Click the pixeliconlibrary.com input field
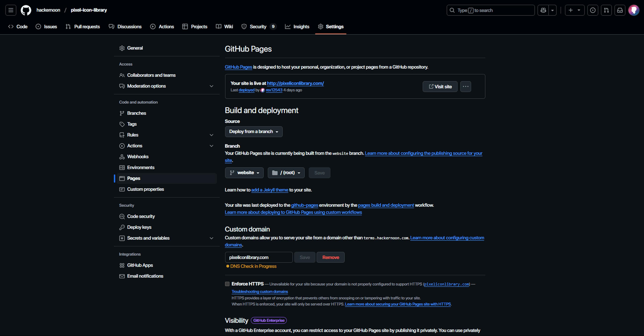This screenshot has width=644, height=336. tap(259, 257)
